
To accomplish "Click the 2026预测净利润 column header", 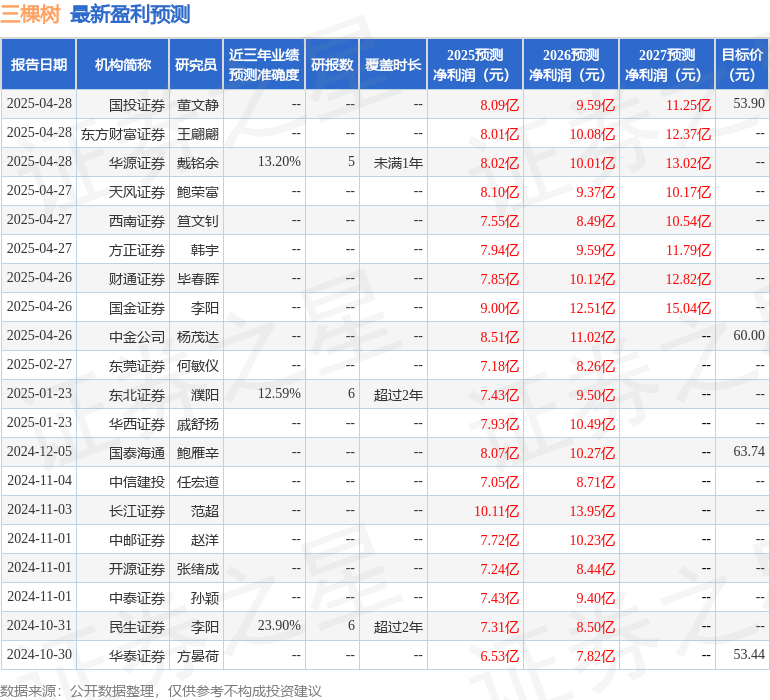I will [x=571, y=64].
